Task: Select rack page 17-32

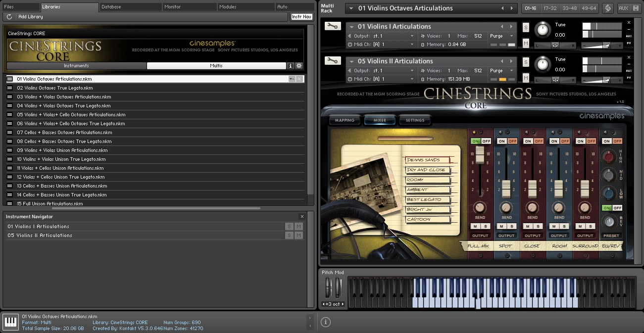Action: point(549,8)
